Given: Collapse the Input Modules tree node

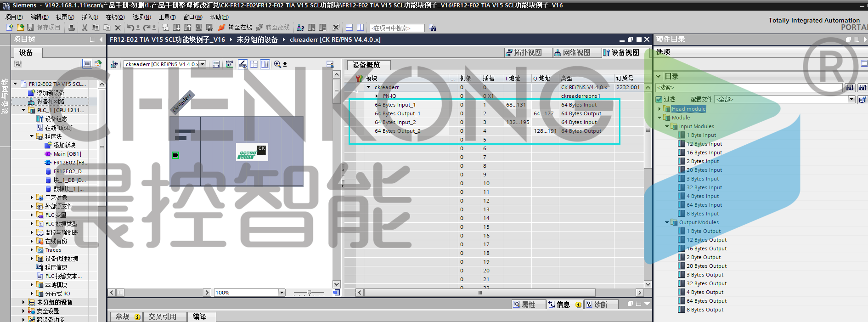Looking at the screenshot, I should [667, 126].
